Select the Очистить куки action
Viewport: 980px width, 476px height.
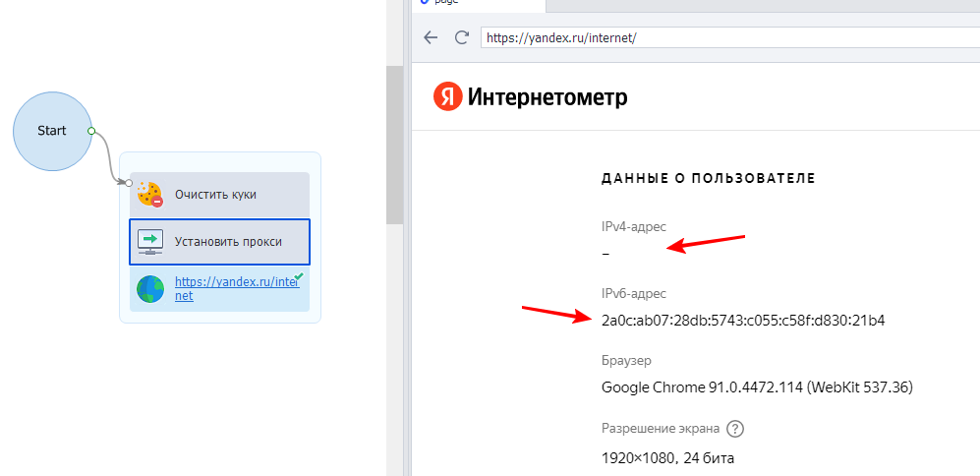pos(219,195)
